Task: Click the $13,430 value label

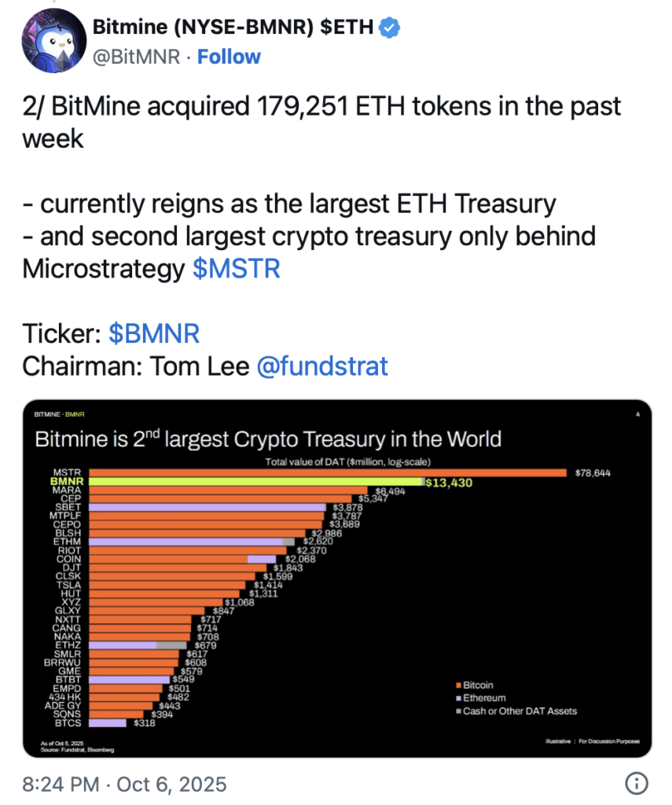Action: 448,483
